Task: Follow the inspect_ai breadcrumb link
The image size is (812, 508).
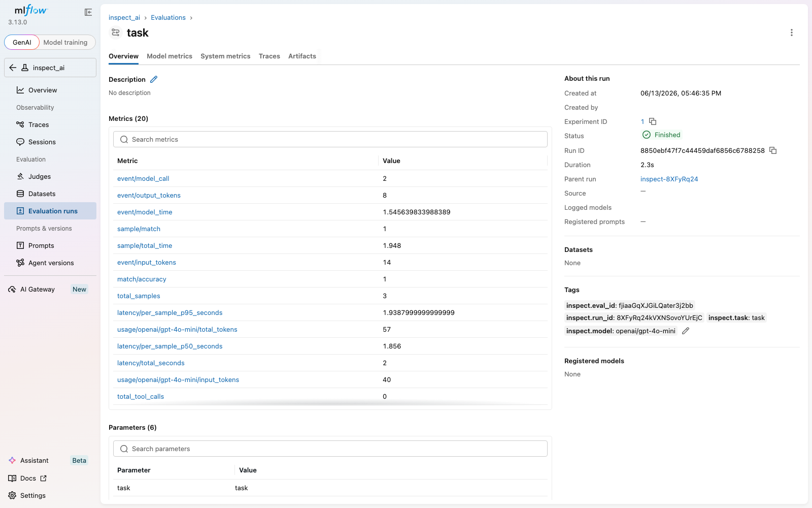Action: point(124,17)
